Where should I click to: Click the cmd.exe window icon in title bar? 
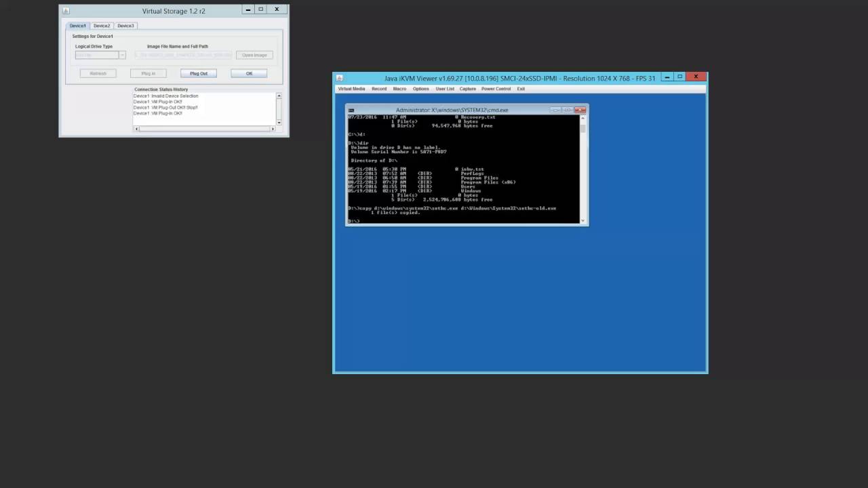coord(351,110)
